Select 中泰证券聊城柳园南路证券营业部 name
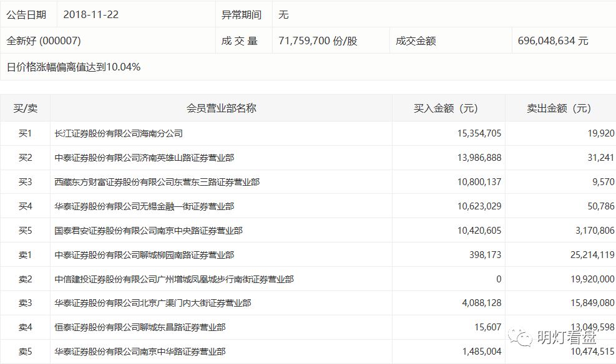The width and height of the screenshot is (616, 364). 144,255
